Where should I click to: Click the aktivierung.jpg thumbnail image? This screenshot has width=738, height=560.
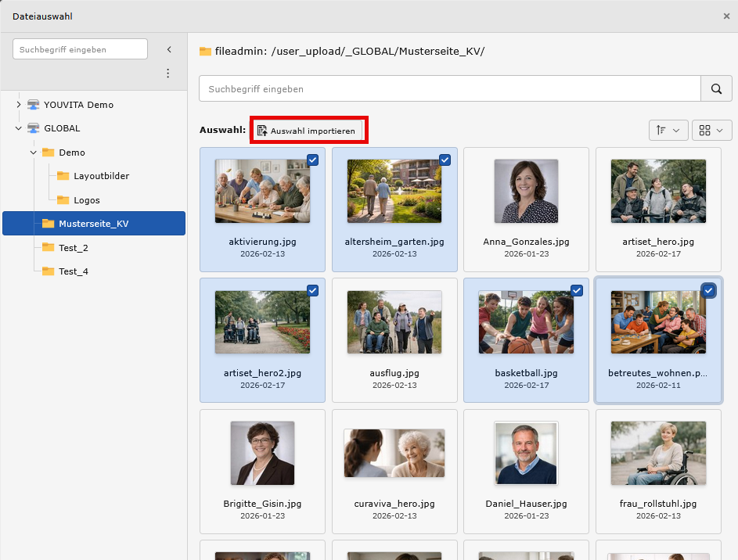[263, 191]
